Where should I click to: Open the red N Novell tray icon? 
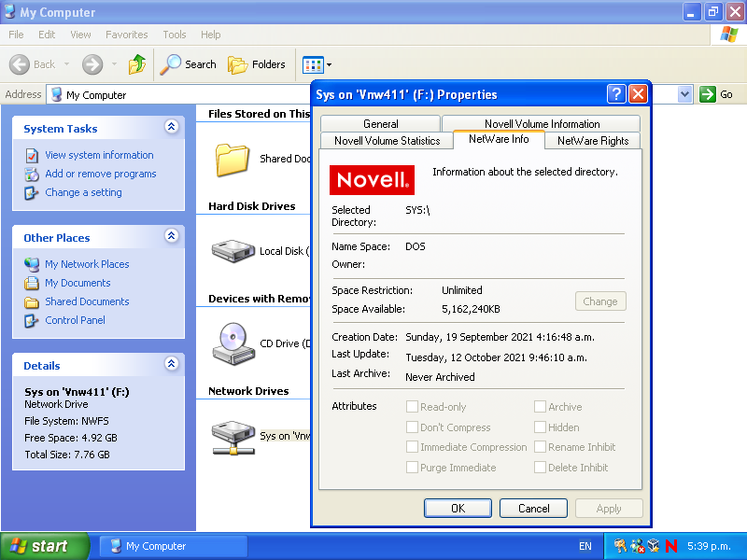point(671,546)
